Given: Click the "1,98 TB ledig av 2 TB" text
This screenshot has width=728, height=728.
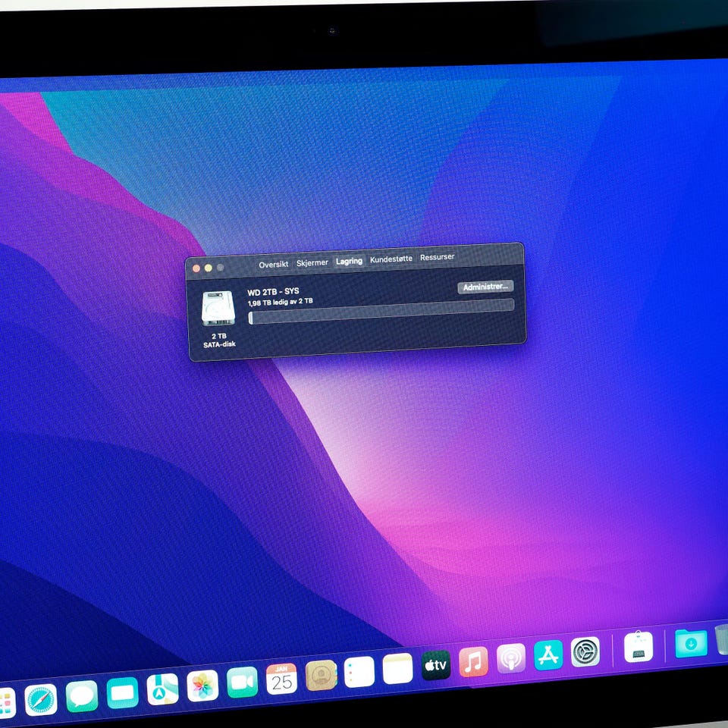Looking at the screenshot, I should [x=280, y=303].
